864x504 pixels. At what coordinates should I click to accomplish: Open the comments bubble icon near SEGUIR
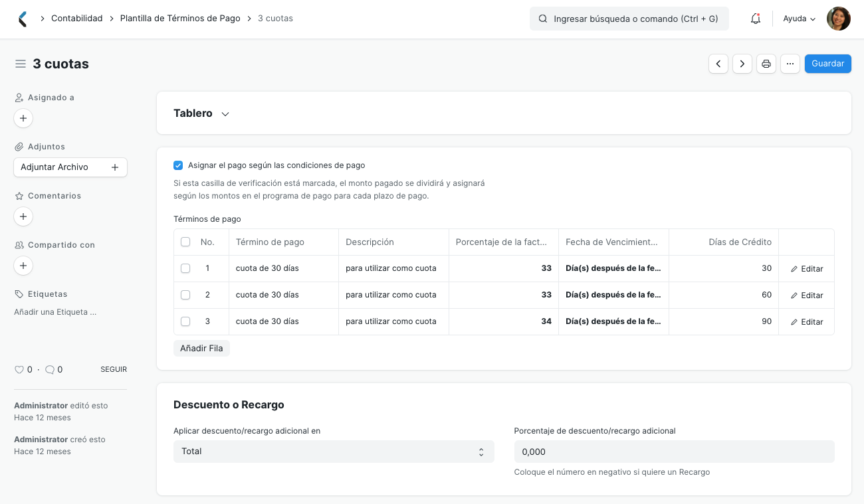coord(50,369)
